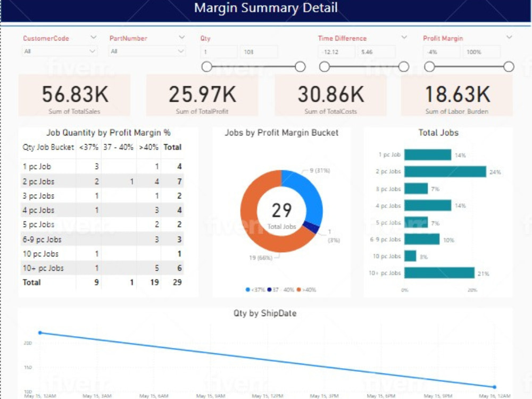This screenshot has height=399, width=532.
Task: Grab the Qty slider left handle
Action: [206, 67]
